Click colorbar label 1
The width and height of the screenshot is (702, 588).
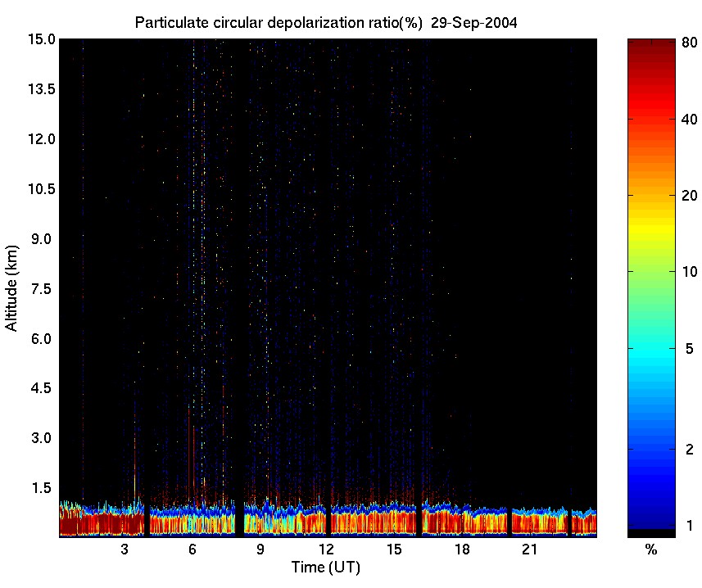point(690,526)
